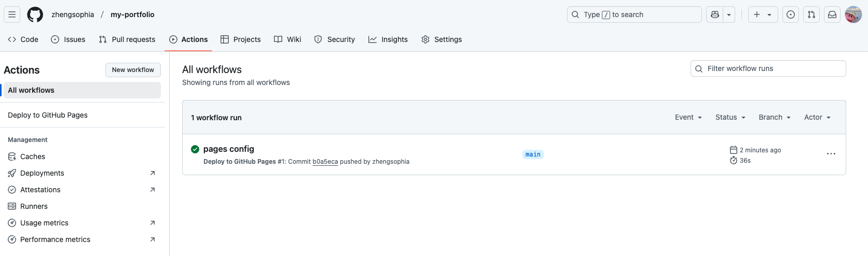
Task: Click the kebab menu for pages config run
Action: pyautogui.click(x=831, y=154)
